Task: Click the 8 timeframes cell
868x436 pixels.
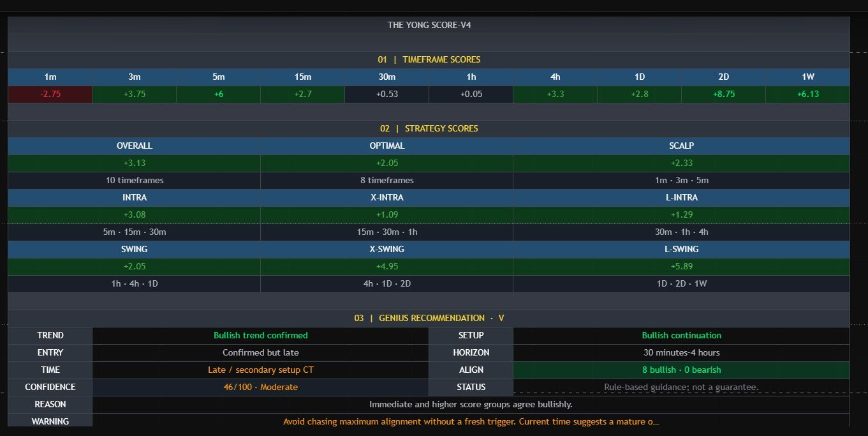Action: click(386, 180)
